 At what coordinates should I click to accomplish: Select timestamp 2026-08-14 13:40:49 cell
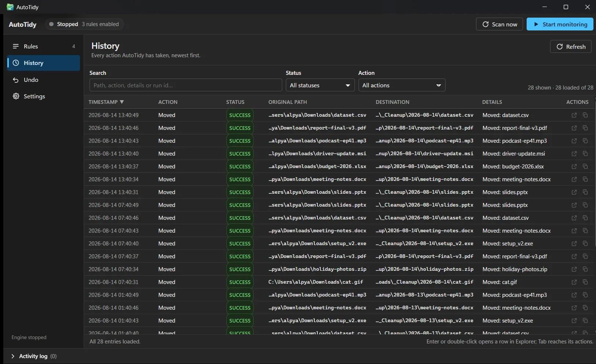[113, 115]
